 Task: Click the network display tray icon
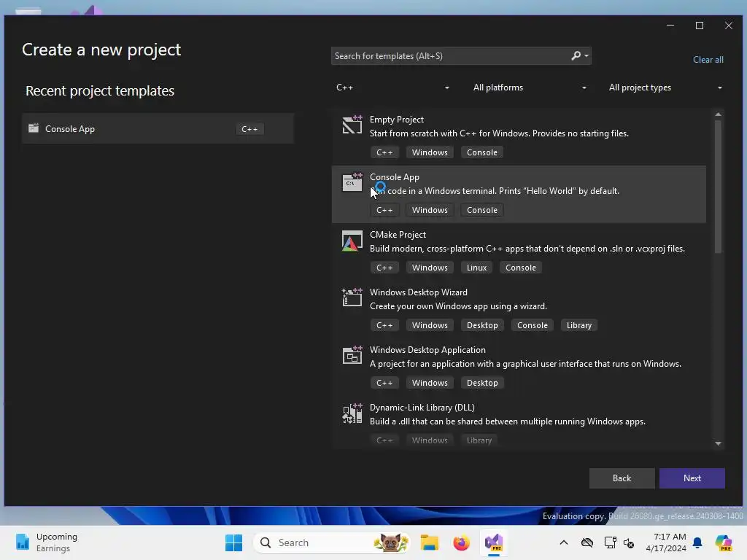[610, 542]
